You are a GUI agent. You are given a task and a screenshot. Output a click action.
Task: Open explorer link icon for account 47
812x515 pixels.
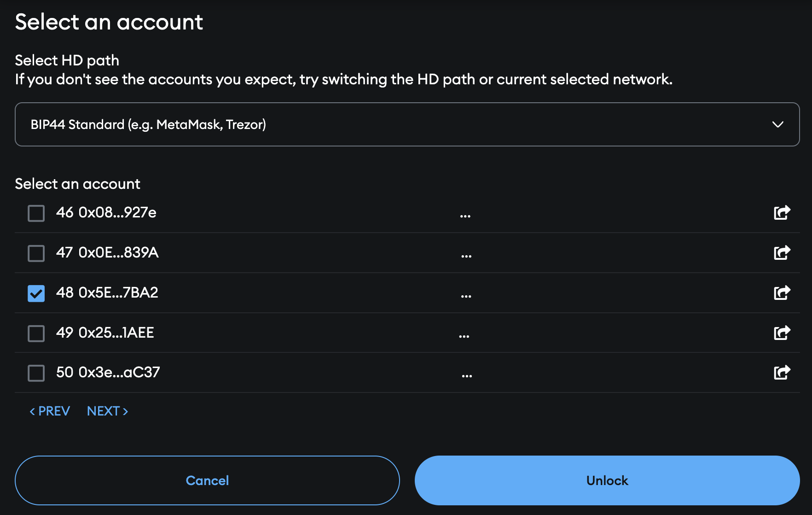click(782, 252)
